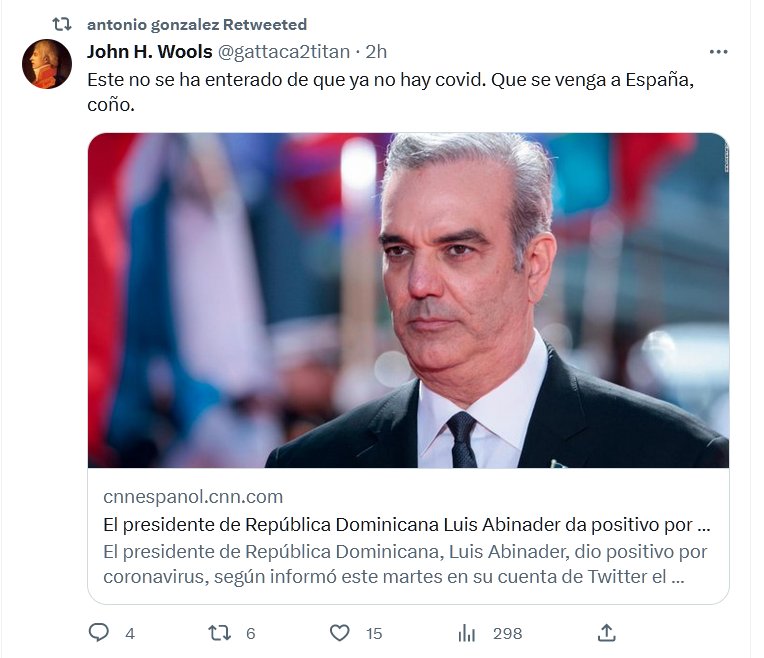Screen dimensions: 764x658
Task: Retweet this post via the retweet icon
Action: 219,633
